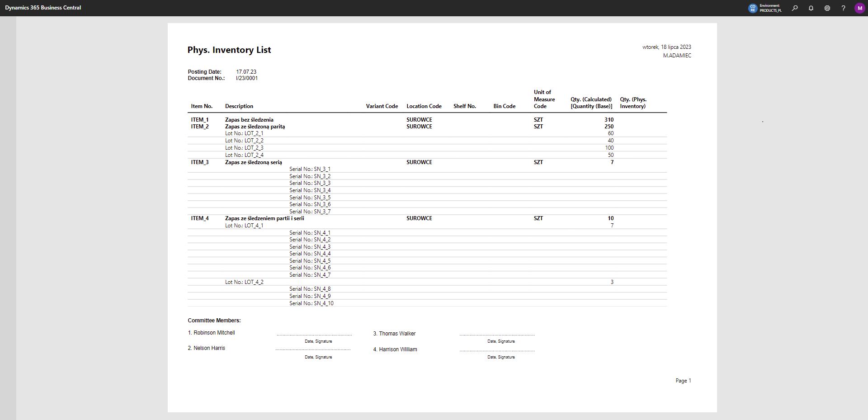Click SUROWCE location for ITEM_1

click(x=419, y=120)
